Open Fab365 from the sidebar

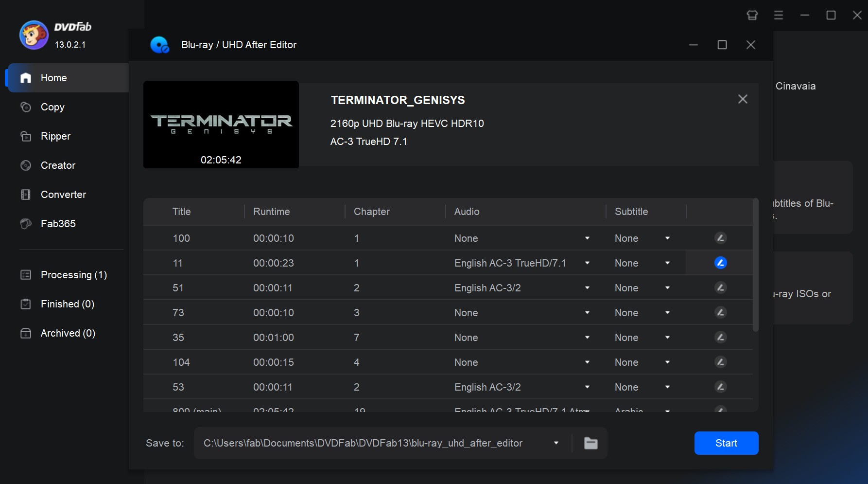click(58, 224)
